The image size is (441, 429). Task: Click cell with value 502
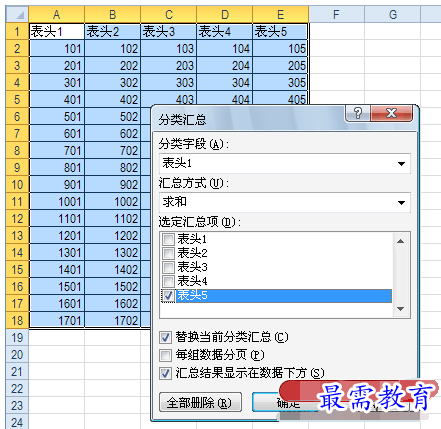113,117
